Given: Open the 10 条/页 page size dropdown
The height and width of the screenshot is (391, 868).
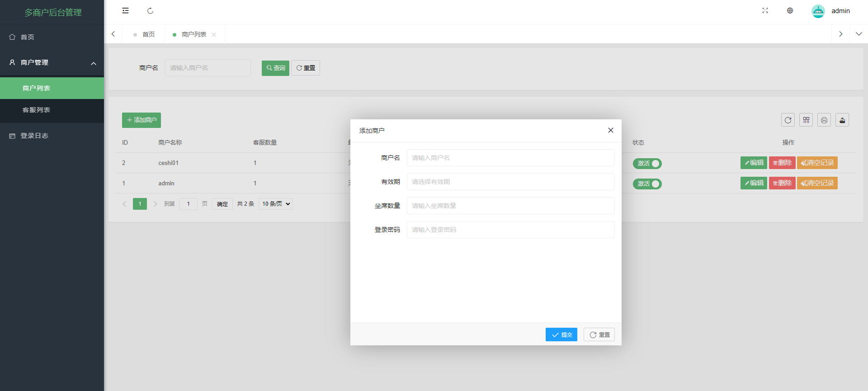Looking at the screenshot, I should 276,204.
